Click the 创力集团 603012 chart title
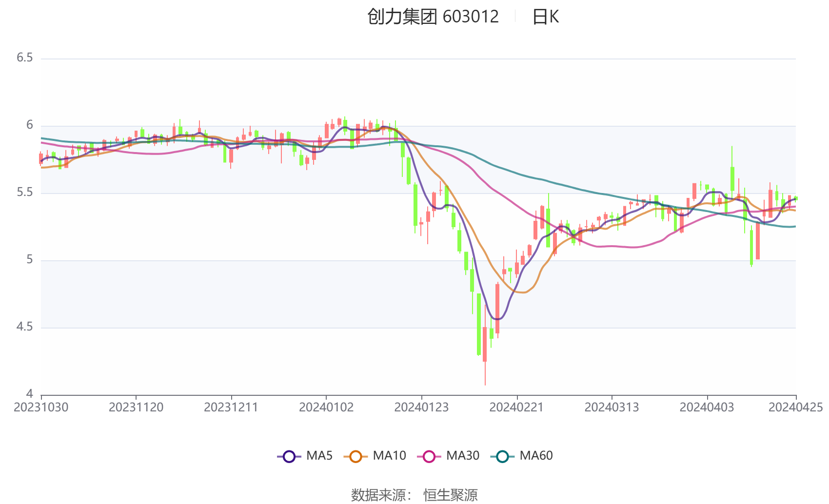 433,17
